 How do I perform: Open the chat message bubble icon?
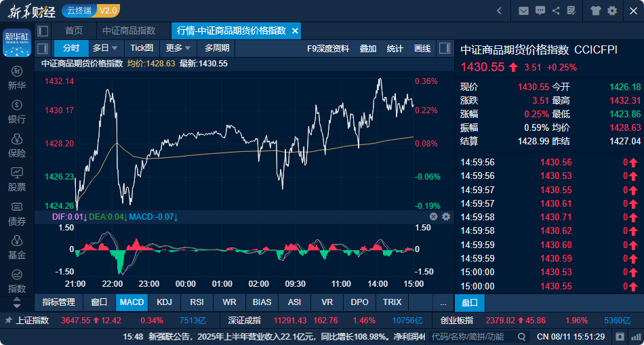click(540, 11)
